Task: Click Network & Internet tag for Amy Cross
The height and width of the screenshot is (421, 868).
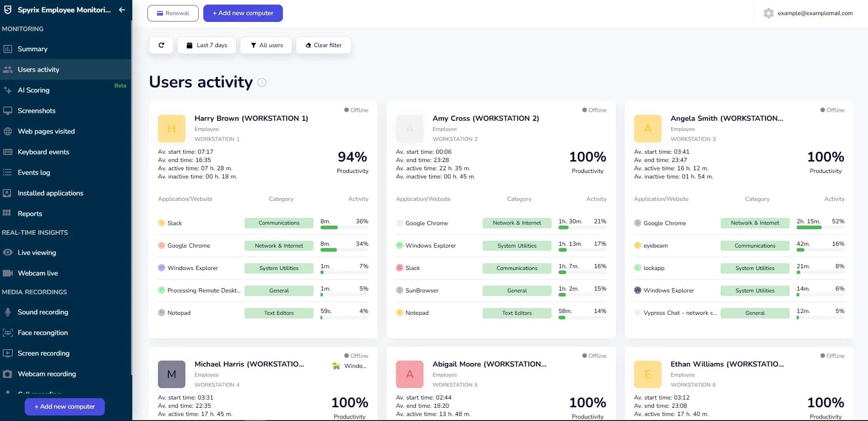Action: (x=517, y=223)
